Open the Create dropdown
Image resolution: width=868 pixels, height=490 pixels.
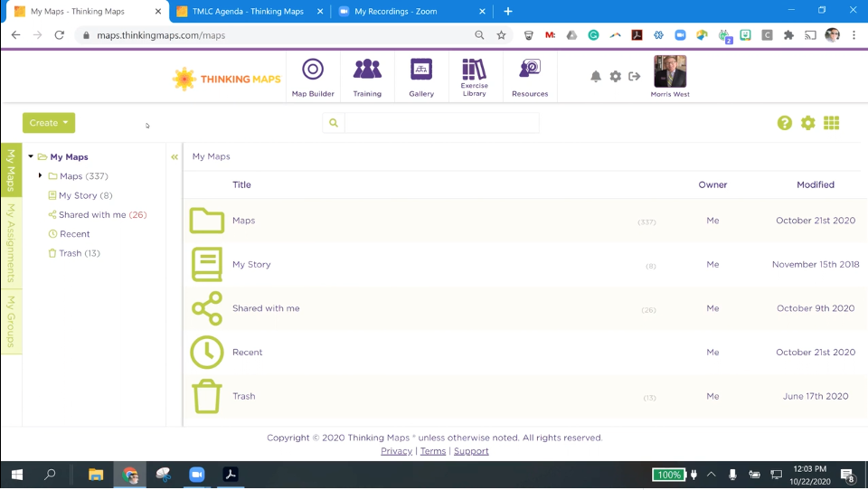coord(49,123)
